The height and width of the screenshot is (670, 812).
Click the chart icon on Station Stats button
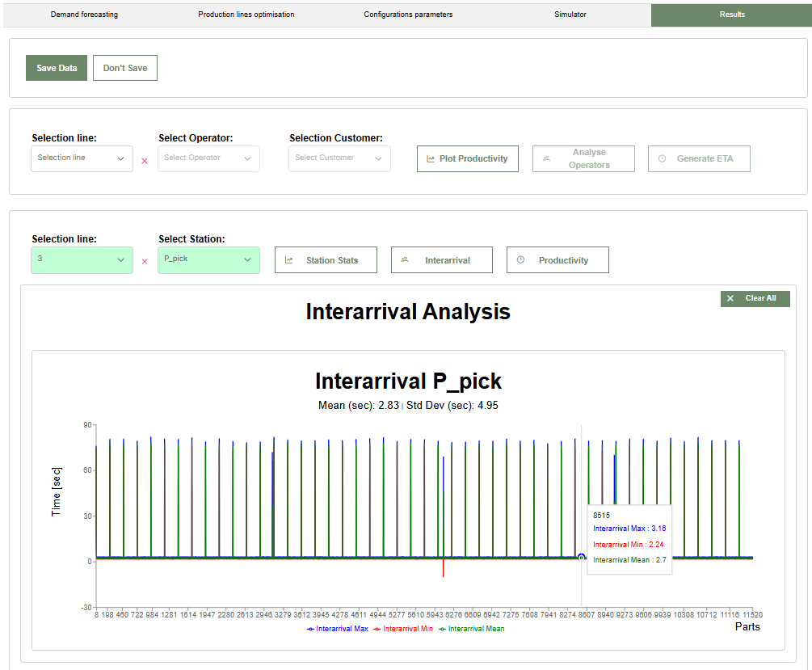coord(287,259)
